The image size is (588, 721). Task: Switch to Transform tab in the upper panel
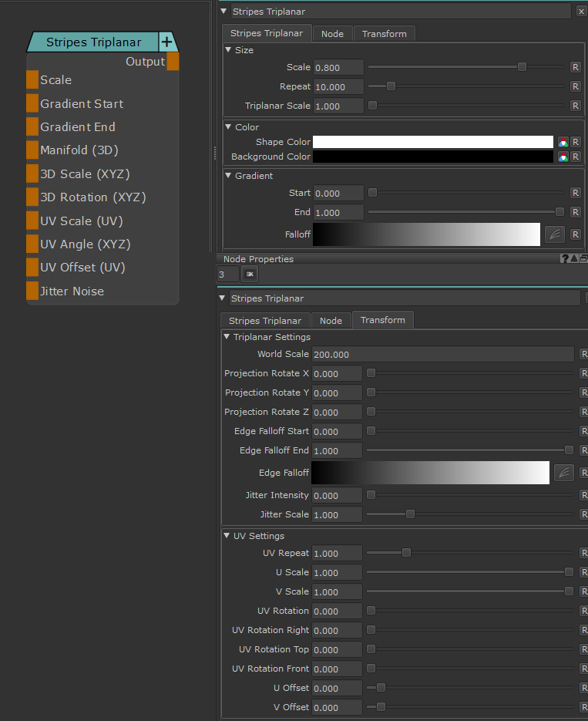(384, 34)
